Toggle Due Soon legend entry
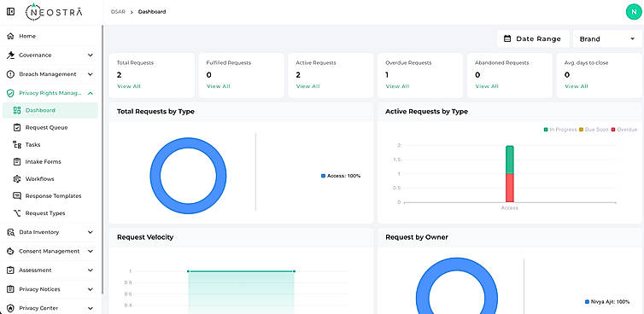This screenshot has width=644, height=314. point(594,130)
